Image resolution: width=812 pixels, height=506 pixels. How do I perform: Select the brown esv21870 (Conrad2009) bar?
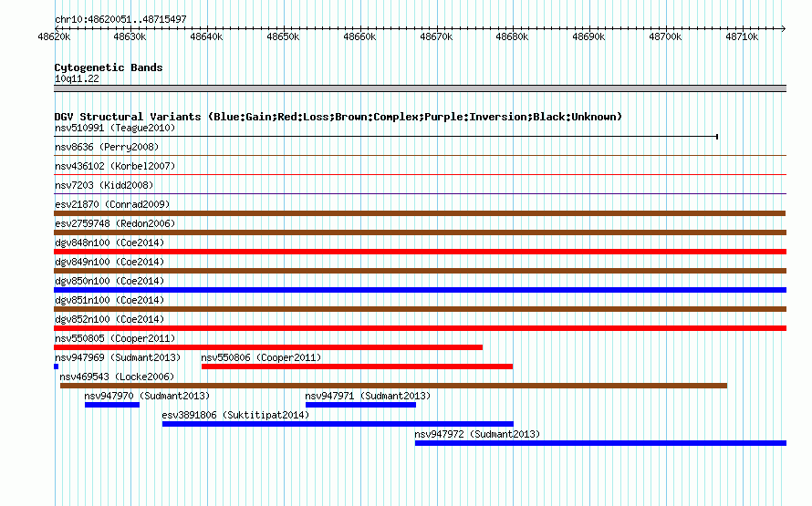pyautogui.click(x=420, y=213)
